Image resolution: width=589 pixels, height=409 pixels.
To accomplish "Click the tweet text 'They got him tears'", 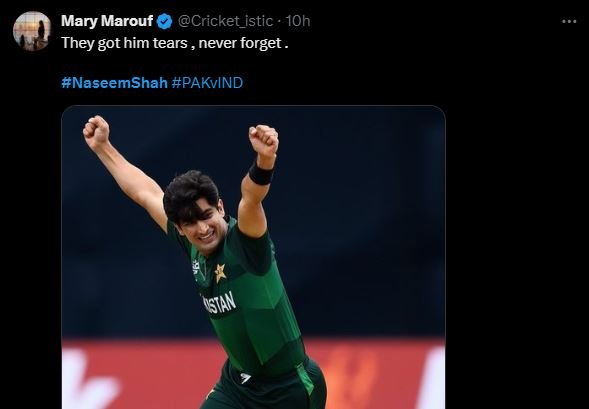I will coord(124,43).
